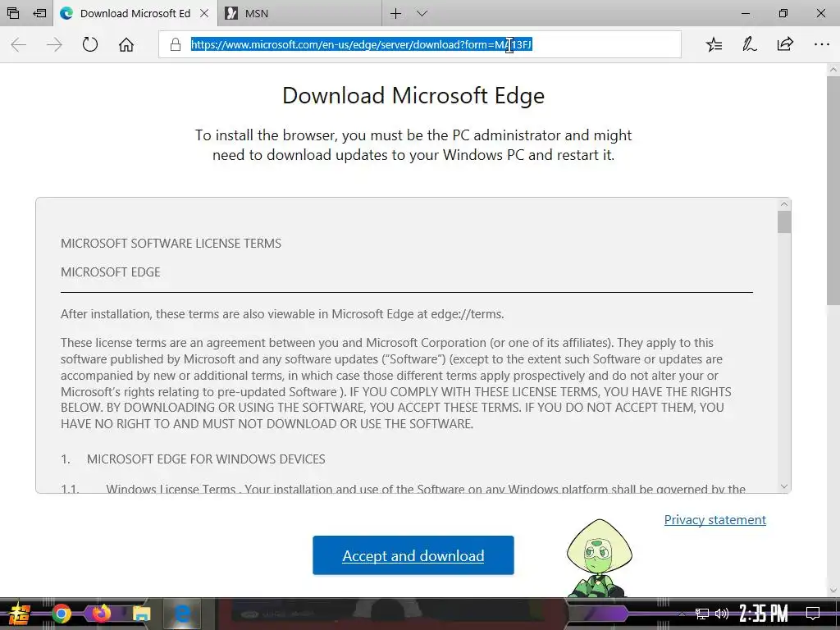This screenshot has height=630, width=840.
Task: Minimize the Edge window
Action: [x=745, y=13]
